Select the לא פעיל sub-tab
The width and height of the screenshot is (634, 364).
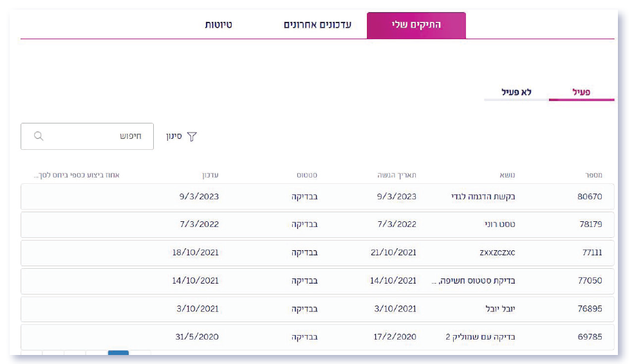coord(517,92)
